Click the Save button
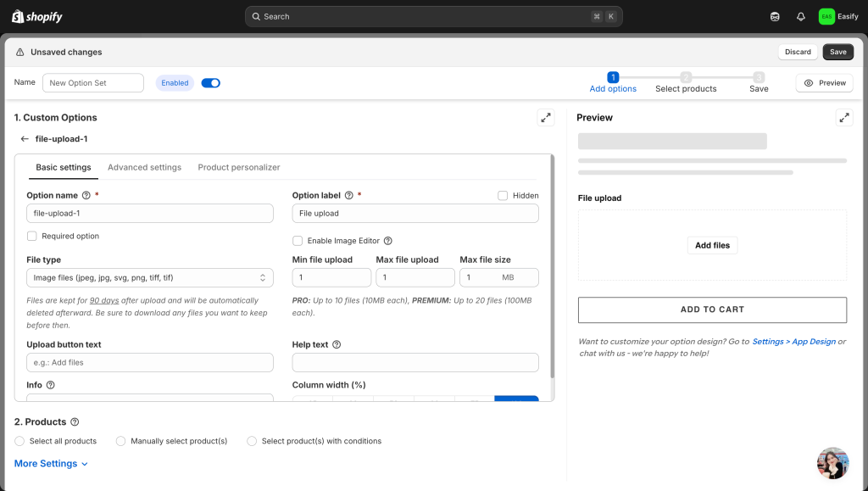 tap(837, 52)
